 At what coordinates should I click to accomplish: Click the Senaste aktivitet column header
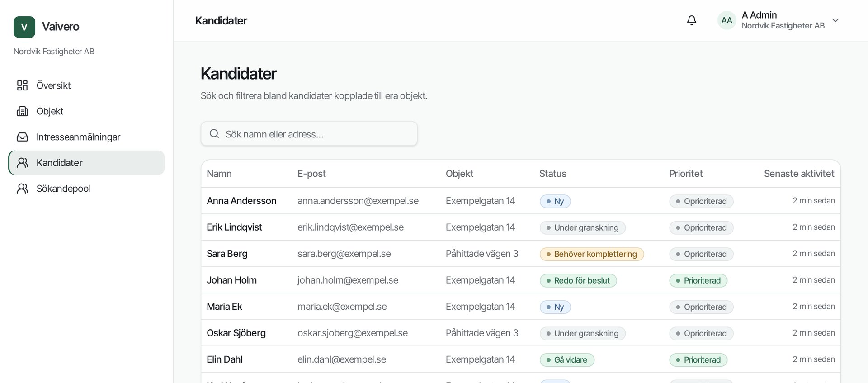click(x=799, y=174)
